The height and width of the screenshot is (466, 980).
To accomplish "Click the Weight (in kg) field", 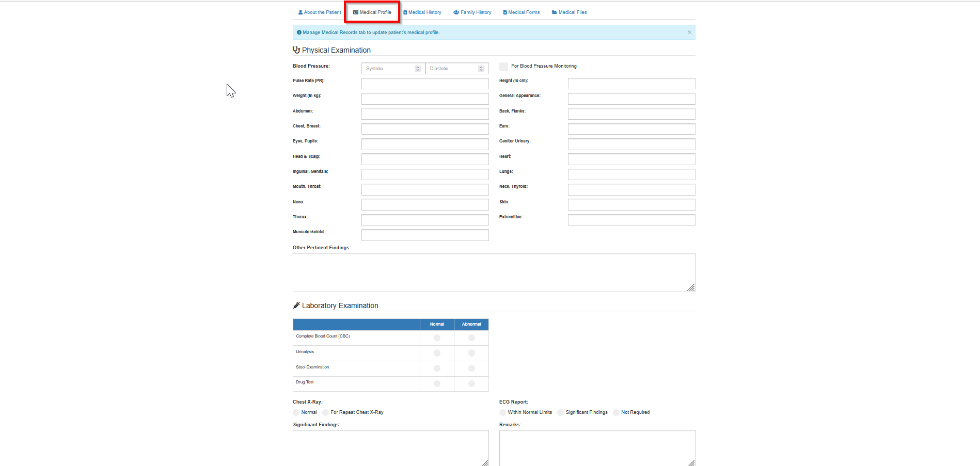I will click(425, 99).
